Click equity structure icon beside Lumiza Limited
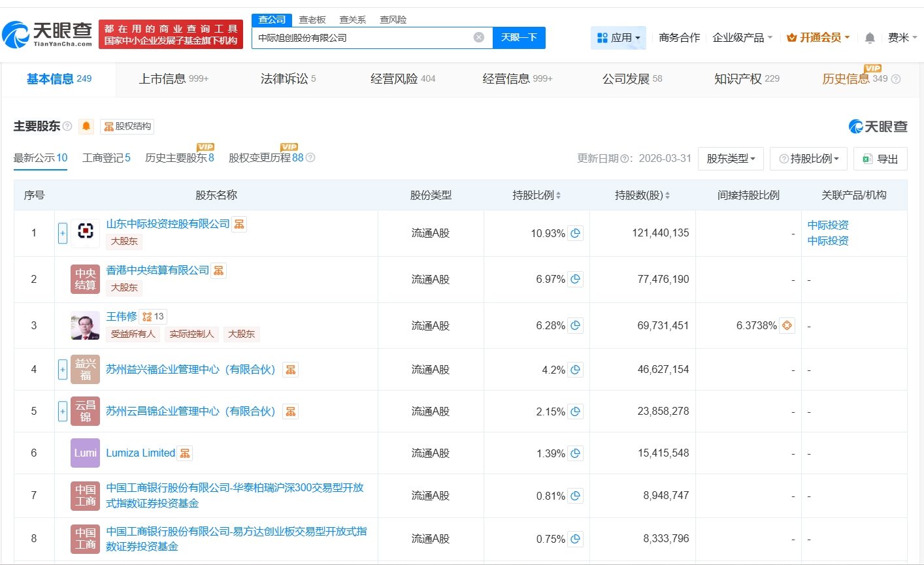The height and width of the screenshot is (565, 924). point(185,453)
